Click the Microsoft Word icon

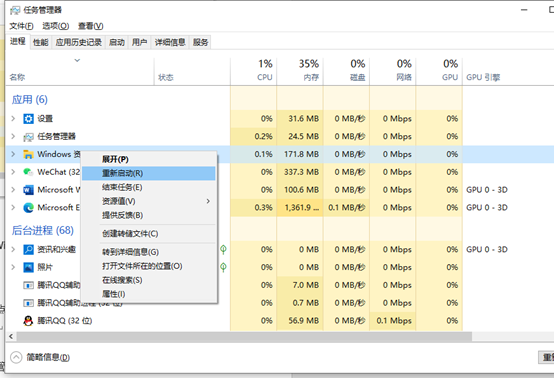(28, 190)
